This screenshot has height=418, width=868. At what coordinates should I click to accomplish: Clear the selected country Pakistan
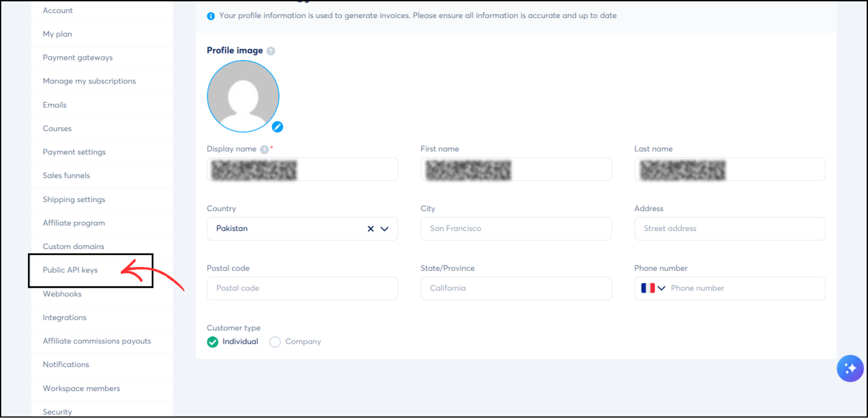point(370,229)
